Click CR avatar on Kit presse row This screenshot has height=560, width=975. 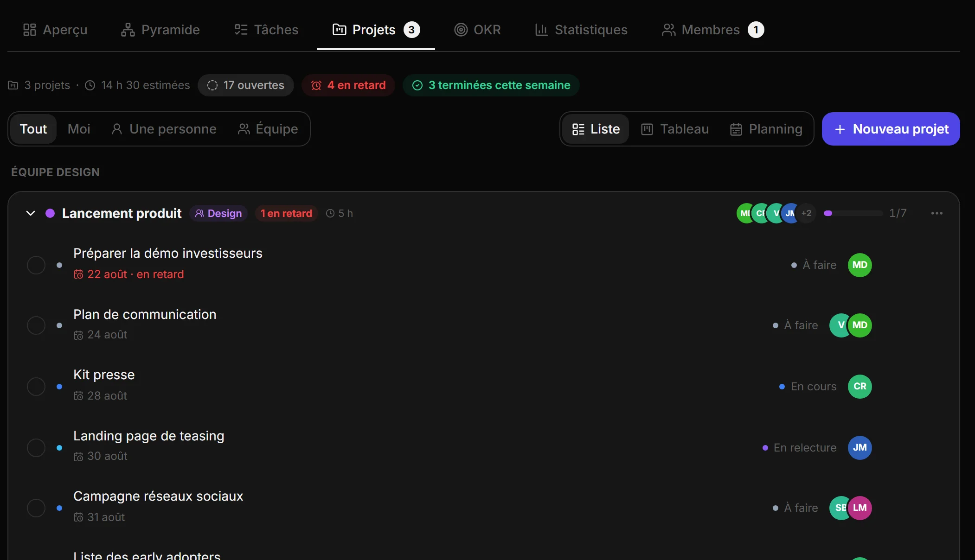[x=860, y=387]
